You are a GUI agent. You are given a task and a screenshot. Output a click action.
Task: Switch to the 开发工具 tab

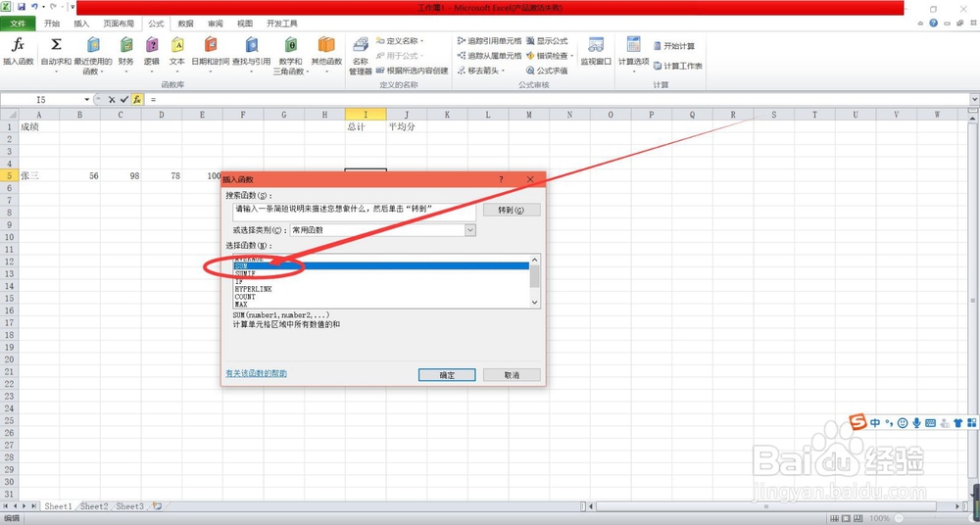pos(282,24)
